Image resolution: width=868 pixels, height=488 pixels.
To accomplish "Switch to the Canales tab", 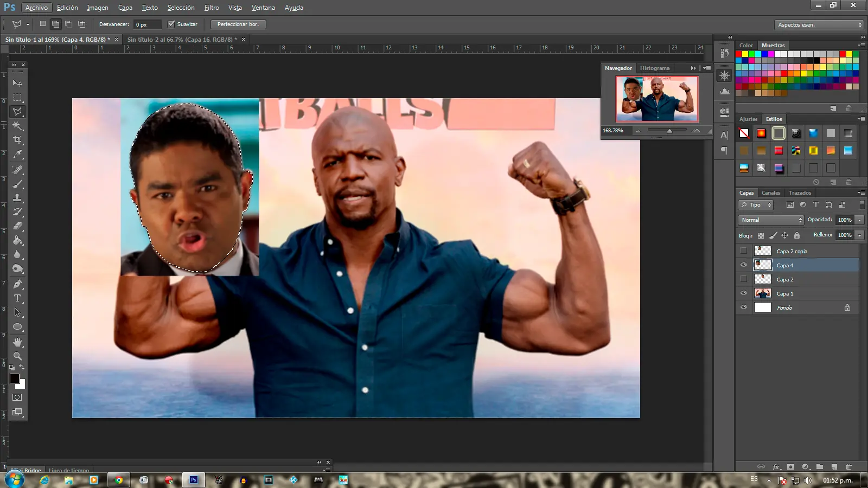I will [771, 193].
